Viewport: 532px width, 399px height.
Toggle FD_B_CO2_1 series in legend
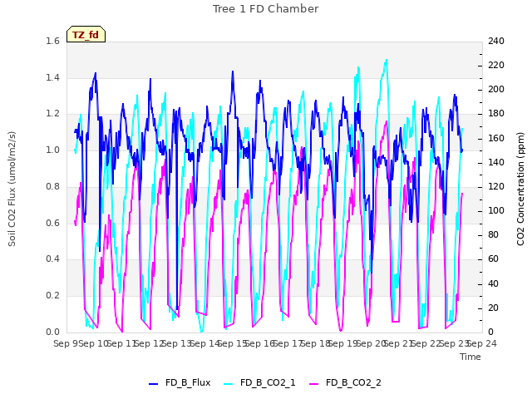pyautogui.click(x=259, y=382)
